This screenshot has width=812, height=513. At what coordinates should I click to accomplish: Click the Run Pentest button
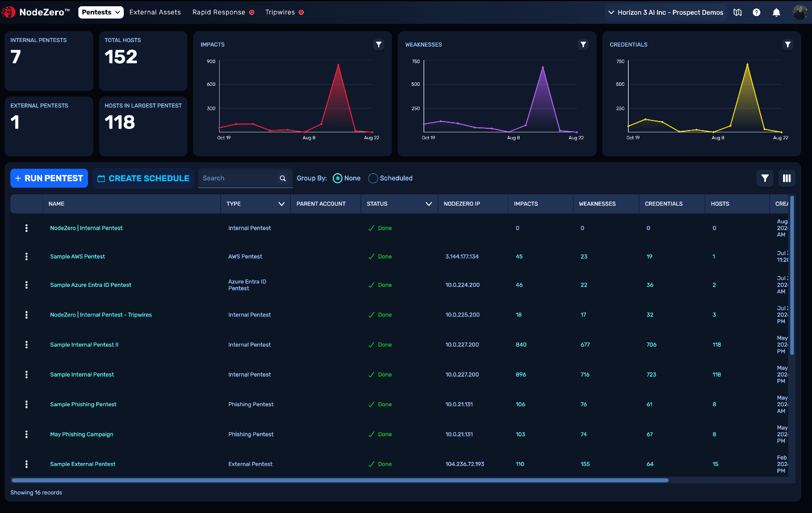(x=49, y=178)
